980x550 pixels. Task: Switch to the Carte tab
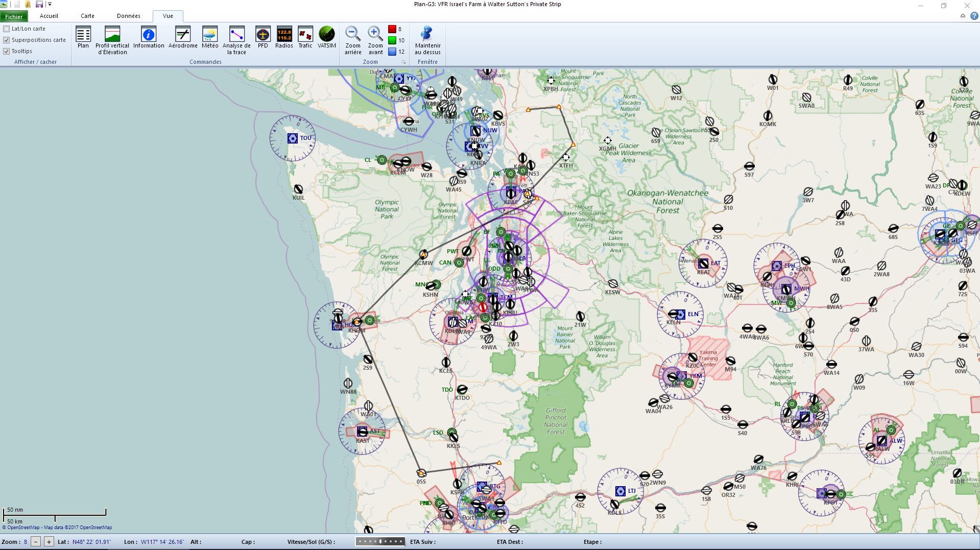pyautogui.click(x=87, y=16)
